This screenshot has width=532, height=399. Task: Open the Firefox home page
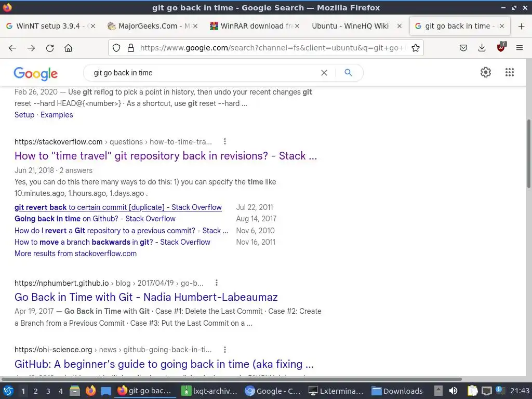point(68,48)
